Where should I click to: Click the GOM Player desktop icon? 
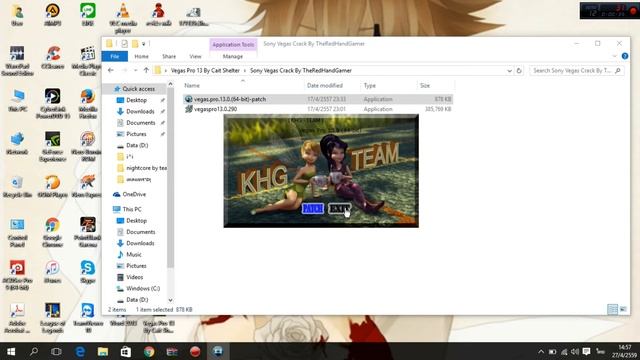(x=52, y=187)
